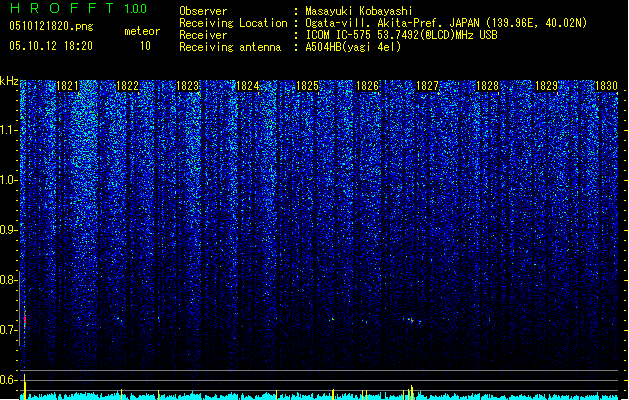The width and height of the screenshot is (629, 400).
Task: Click the 1825 time marker
Action: [x=307, y=86]
